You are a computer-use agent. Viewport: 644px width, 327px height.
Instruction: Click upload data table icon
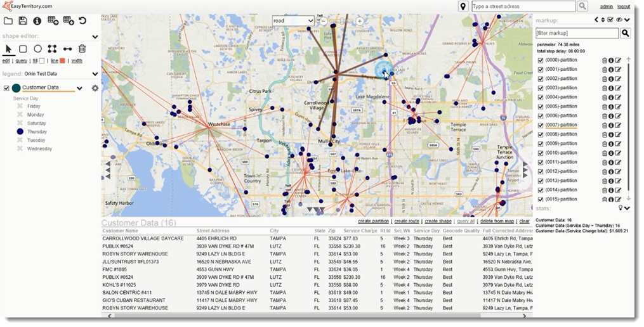(53, 21)
